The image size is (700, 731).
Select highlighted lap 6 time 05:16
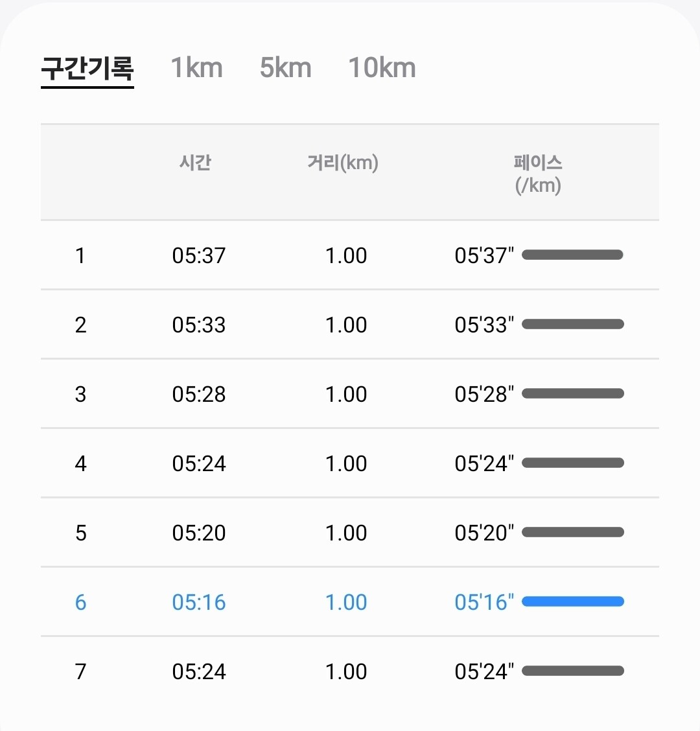coord(199,602)
